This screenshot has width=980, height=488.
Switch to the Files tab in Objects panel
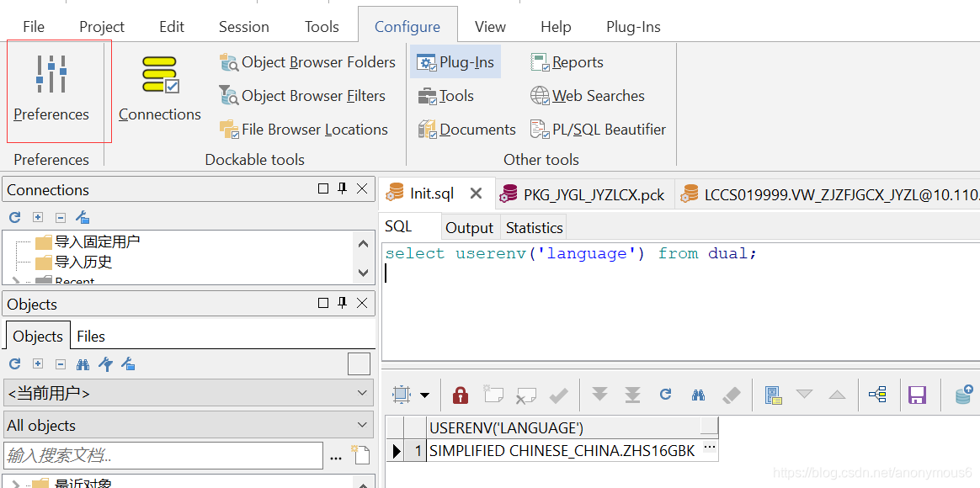(x=91, y=337)
